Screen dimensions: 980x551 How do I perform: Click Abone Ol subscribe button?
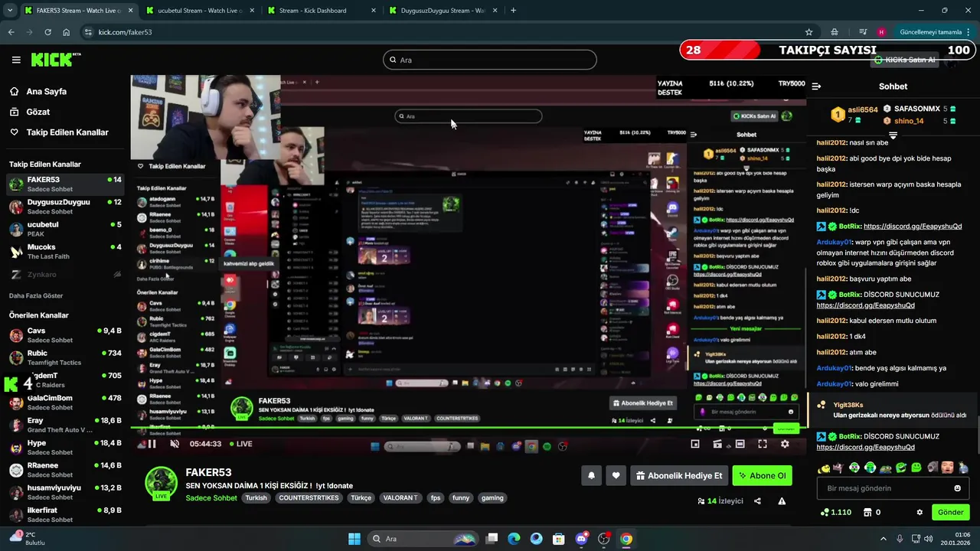coord(762,475)
